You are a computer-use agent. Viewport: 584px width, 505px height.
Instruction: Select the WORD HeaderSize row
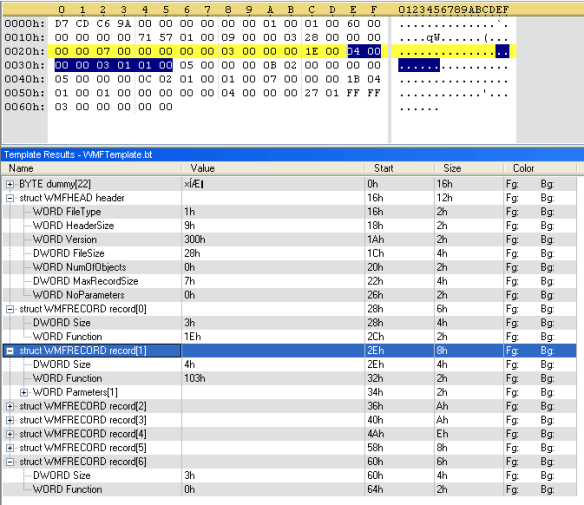tap(289, 226)
